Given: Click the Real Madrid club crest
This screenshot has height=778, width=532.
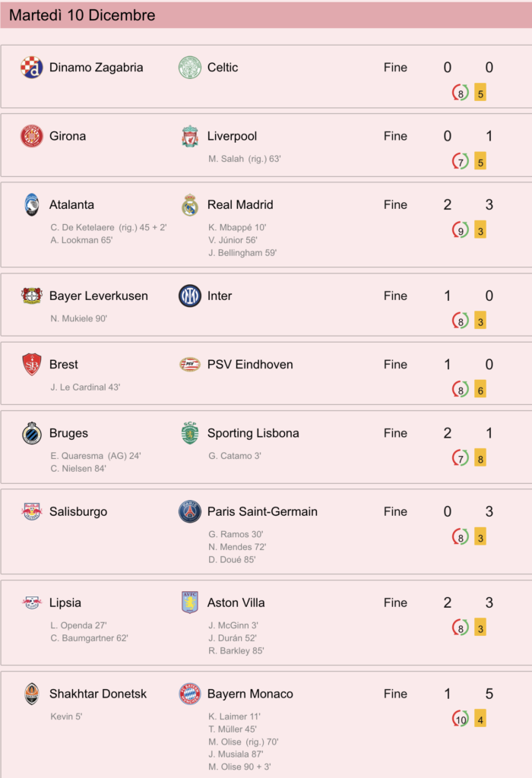Looking at the screenshot, I should tap(189, 205).
